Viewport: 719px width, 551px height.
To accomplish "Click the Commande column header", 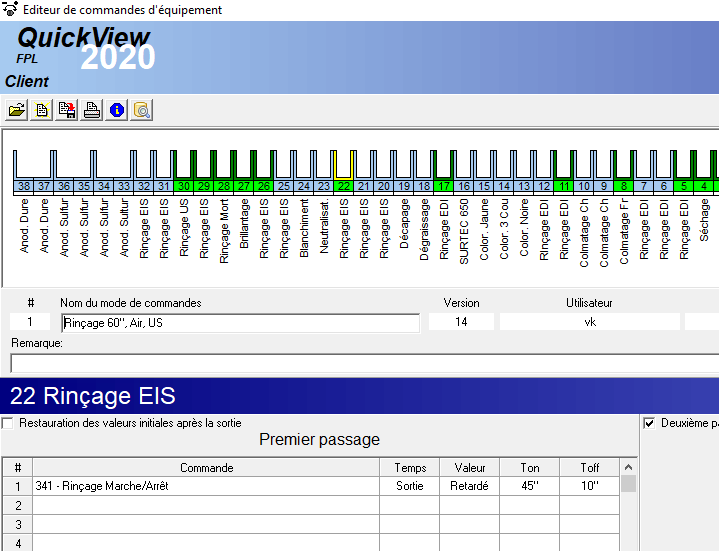I will (206, 468).
